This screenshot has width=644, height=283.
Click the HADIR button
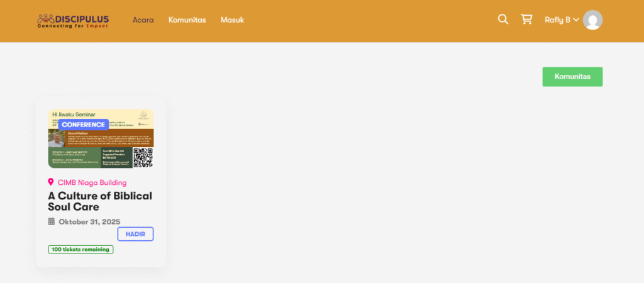pyautogui.click(x=136, y=234)
